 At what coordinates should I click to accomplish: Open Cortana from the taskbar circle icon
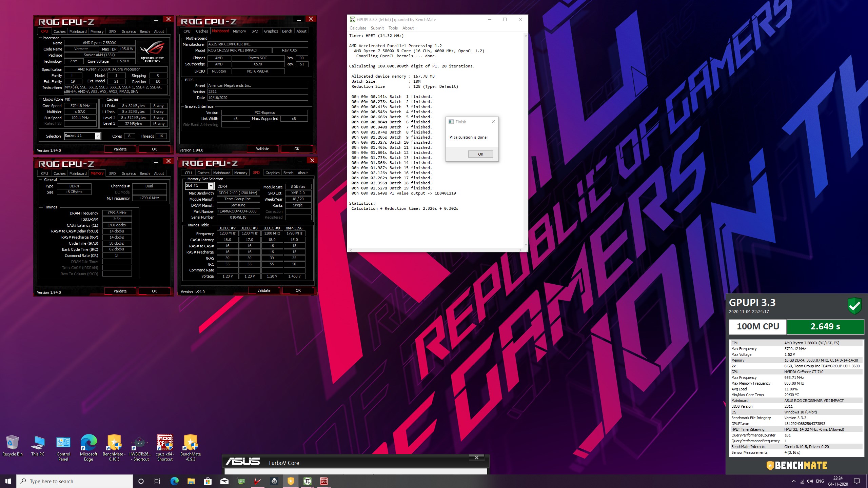pyautogui.click(x=141, y=481)
